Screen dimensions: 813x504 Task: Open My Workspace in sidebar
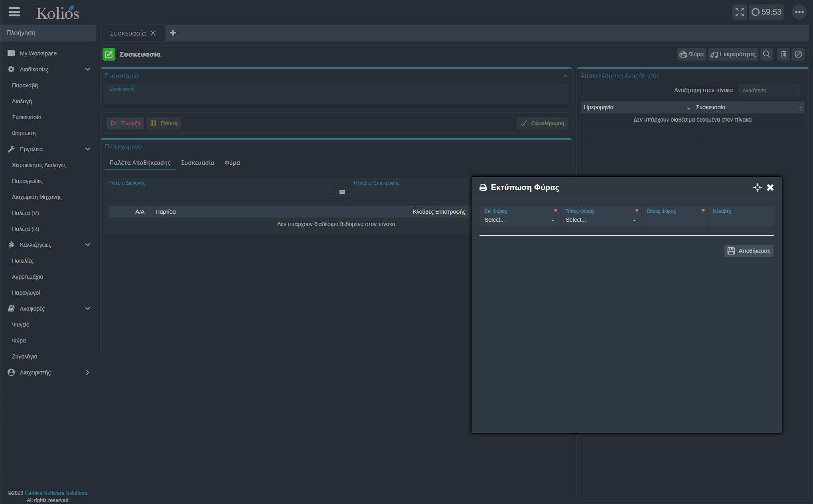38,53
